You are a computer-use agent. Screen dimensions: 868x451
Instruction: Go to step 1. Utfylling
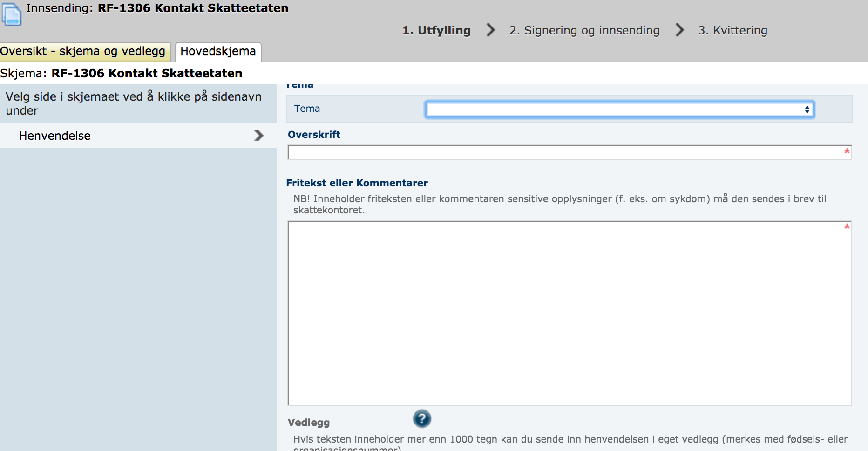(x=436, y=30)
